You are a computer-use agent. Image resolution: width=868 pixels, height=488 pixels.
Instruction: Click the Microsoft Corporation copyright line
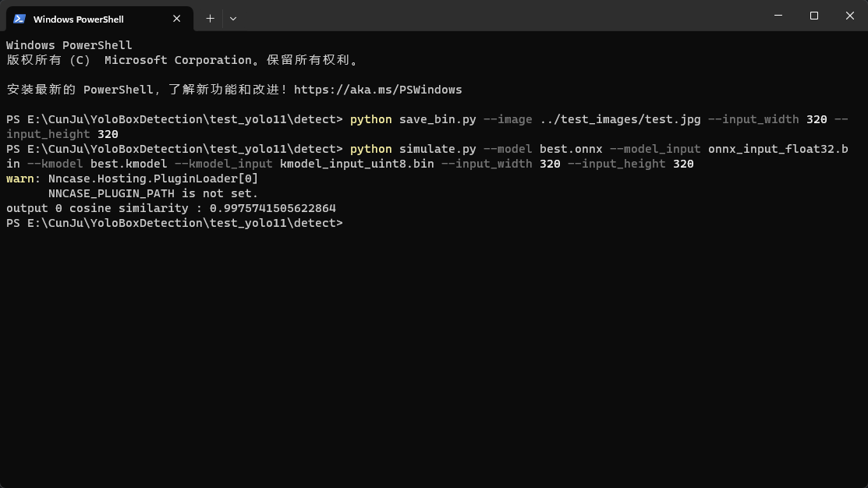click(182, 60)
